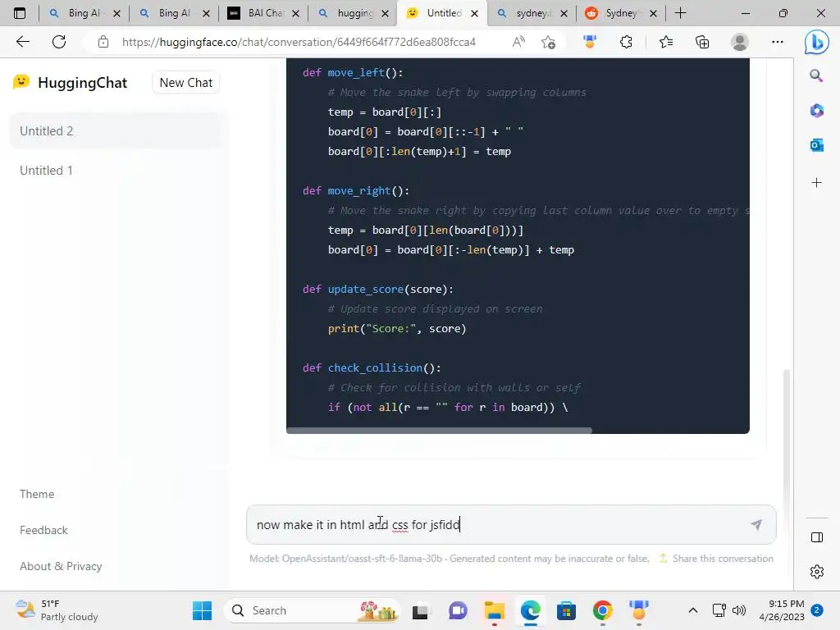
Task: Open the Outlook sidebar icon
Action: click(816, 144)
